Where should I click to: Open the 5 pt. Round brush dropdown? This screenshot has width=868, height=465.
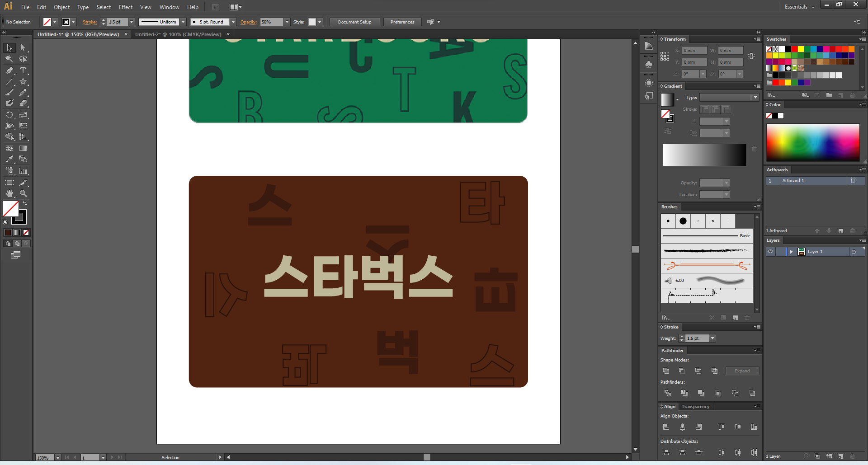(x=233, y=22)
